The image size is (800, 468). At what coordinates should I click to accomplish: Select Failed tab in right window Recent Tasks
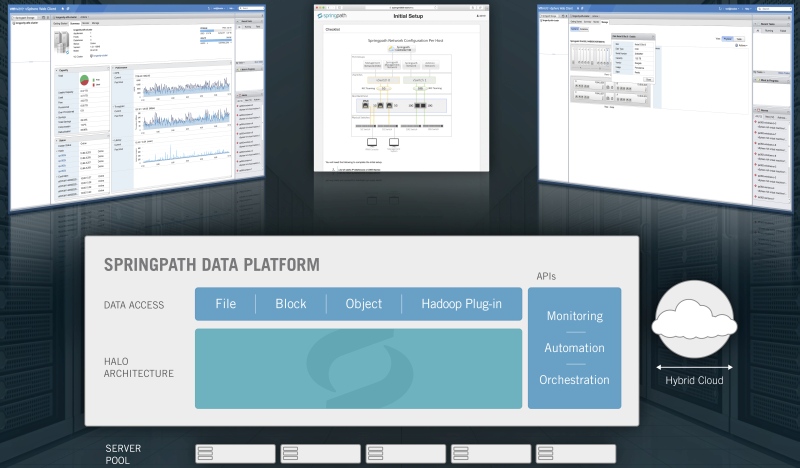coord(783,31)
